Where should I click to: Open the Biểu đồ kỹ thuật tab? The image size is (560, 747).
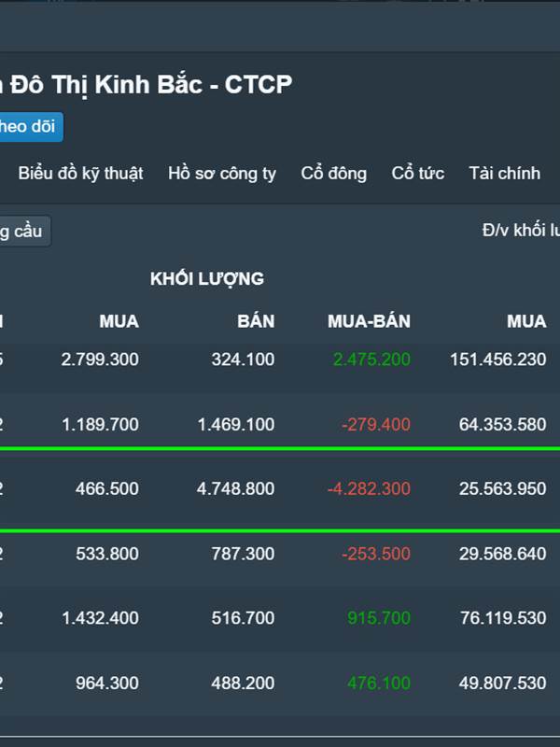[x=80, y=174]
